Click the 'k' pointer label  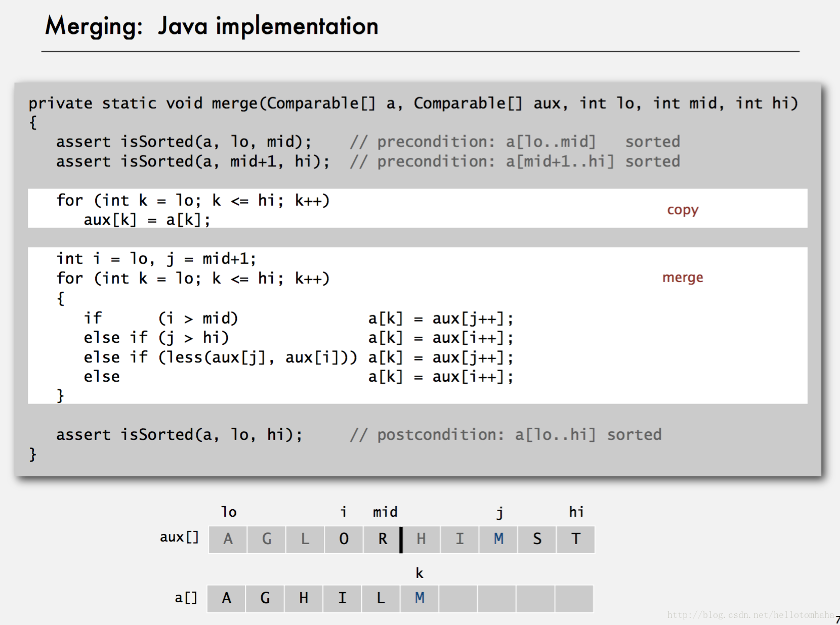tap(419, 573)
